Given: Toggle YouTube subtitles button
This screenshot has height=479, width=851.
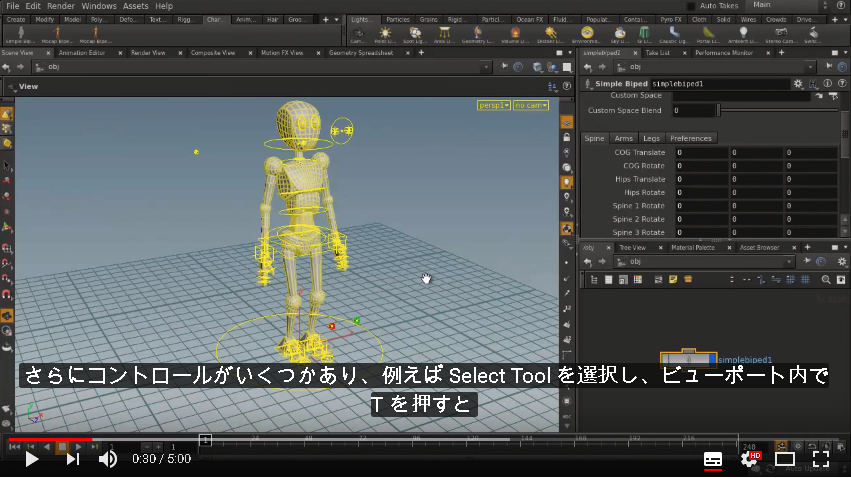Looking at the screenshot, I should point(713,459).
